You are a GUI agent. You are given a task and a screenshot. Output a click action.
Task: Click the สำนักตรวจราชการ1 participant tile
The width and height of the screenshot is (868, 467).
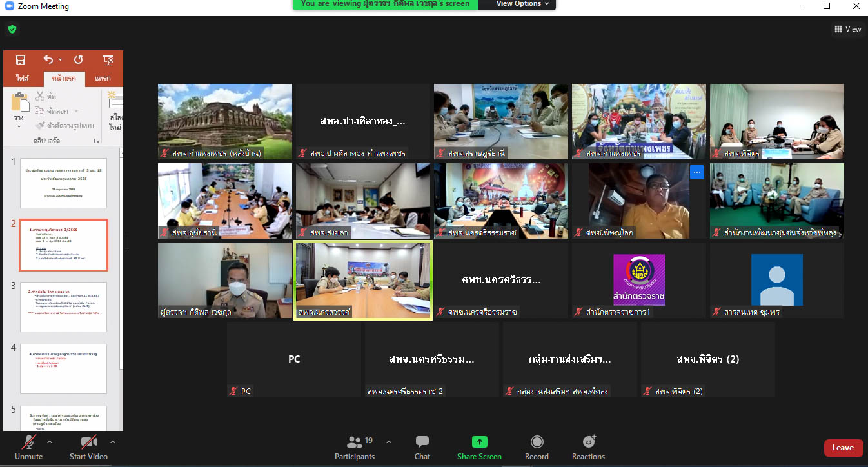tap(638, 280)
